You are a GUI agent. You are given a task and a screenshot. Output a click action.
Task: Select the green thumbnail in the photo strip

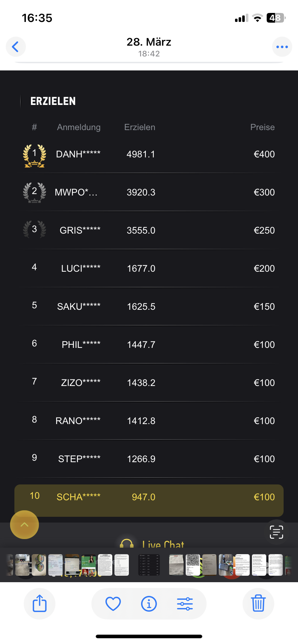pos(89,565)
